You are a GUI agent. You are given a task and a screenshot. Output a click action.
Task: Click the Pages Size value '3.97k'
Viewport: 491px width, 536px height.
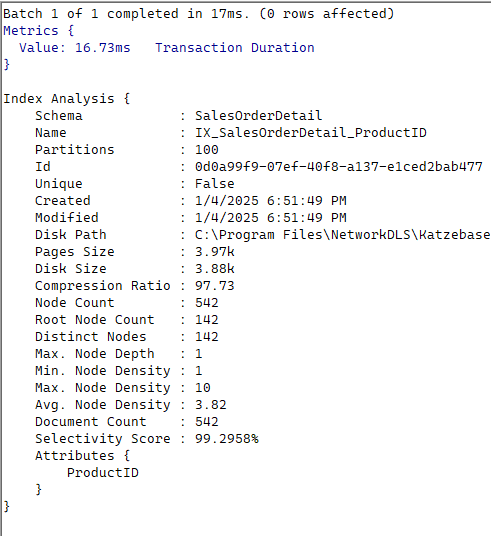tap(215, 252)
